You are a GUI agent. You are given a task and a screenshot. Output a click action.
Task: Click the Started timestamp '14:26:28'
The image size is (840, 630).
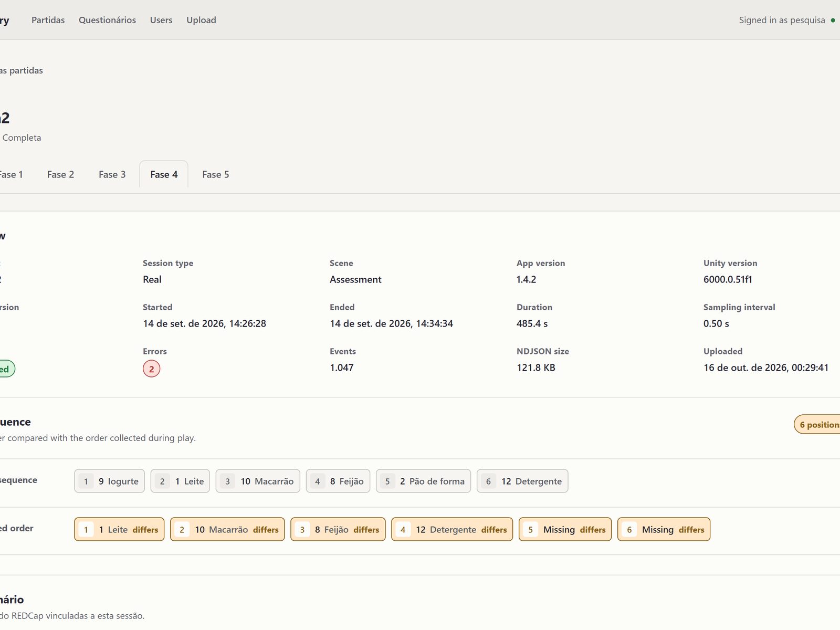click(247, 323)
